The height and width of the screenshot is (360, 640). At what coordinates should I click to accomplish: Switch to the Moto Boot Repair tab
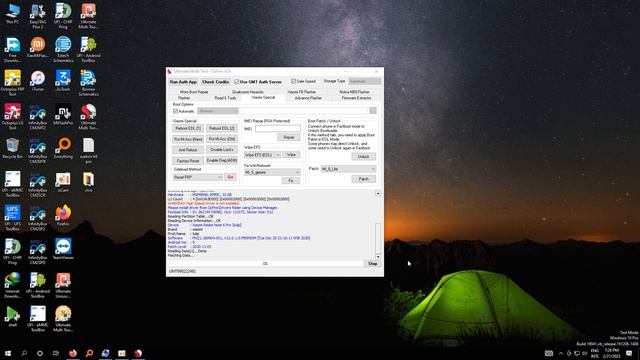[194, 92]
